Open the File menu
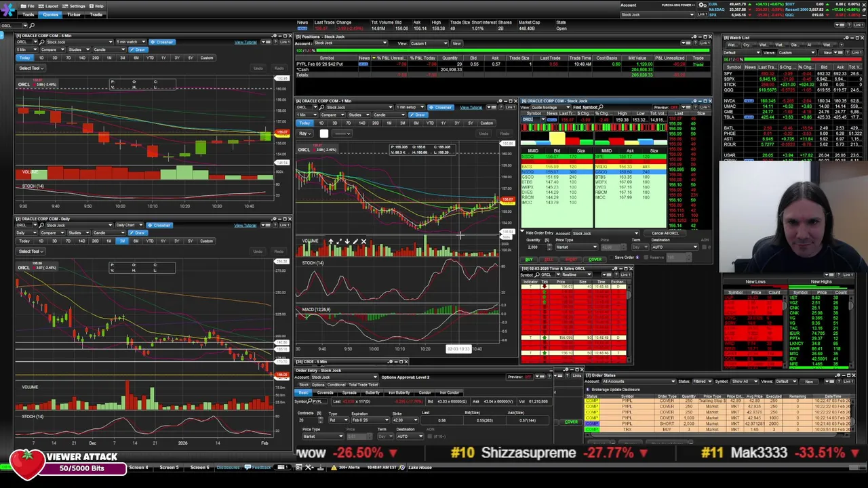Image resolution: width=868 pixels, height=488 pixels. pos(28,6)
